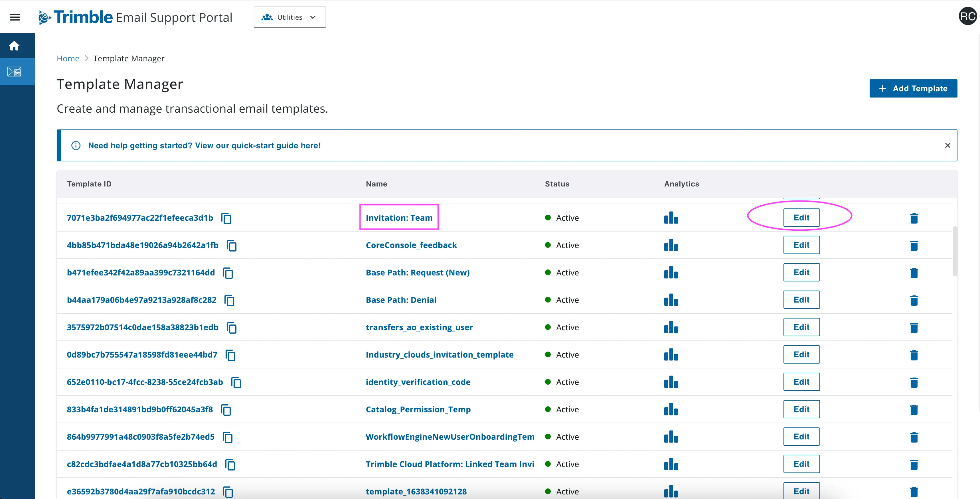View analytics for Base Path: Denial
Screen dimensions: 980x499
pyautogui.click(x=671, y=300)
